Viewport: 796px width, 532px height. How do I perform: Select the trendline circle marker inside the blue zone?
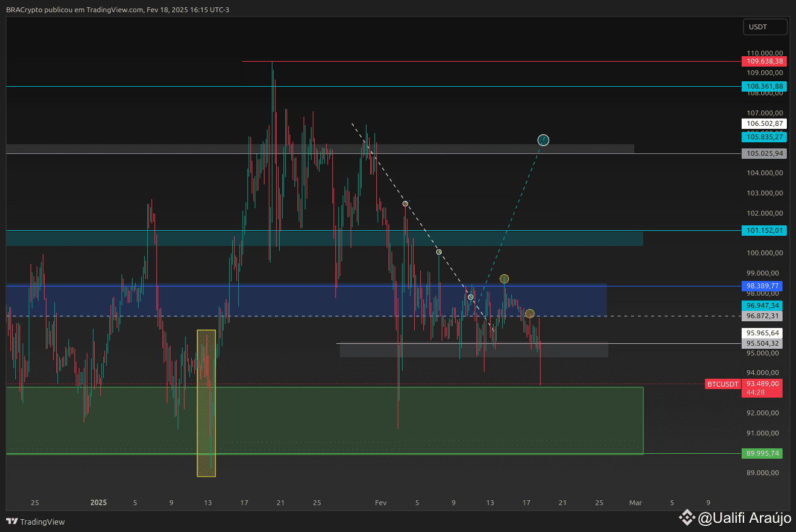tap(470, 297)
